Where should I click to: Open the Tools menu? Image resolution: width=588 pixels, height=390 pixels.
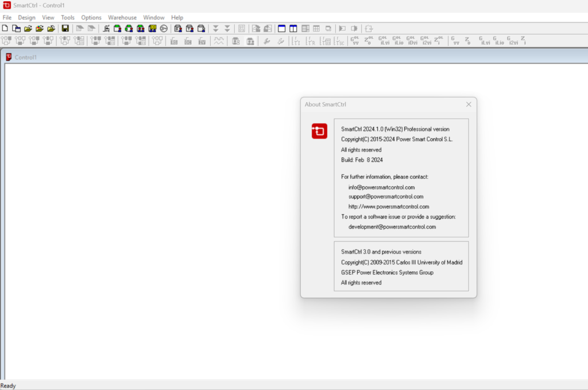tap(68, 18)
